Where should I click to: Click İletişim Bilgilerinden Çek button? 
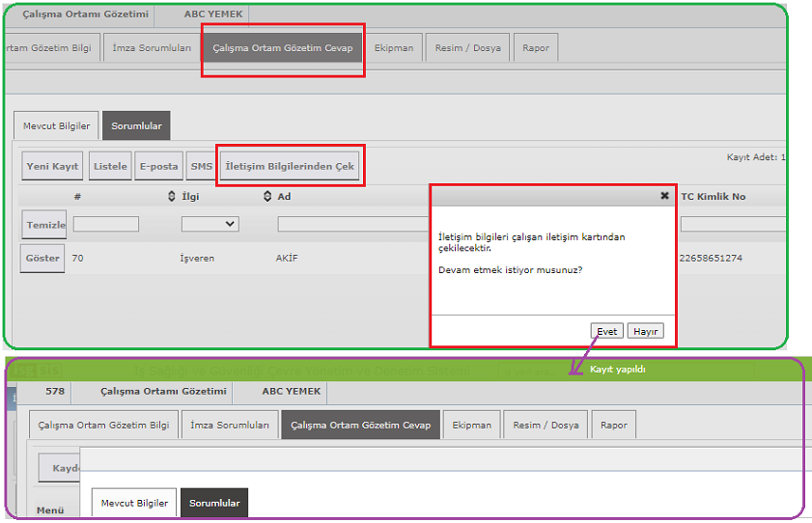tap(290, 166)
